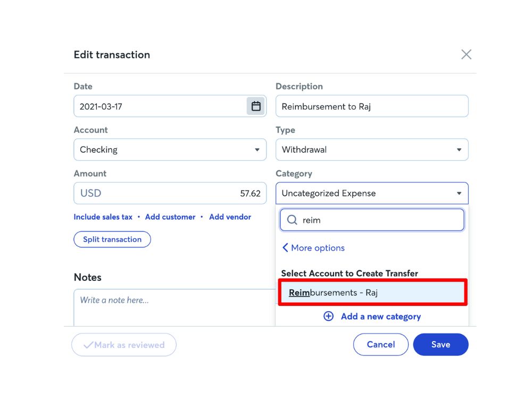Click in the Notes text area
Image resolution: width=532 pixels, height=399 pixels.
(174, 307)
